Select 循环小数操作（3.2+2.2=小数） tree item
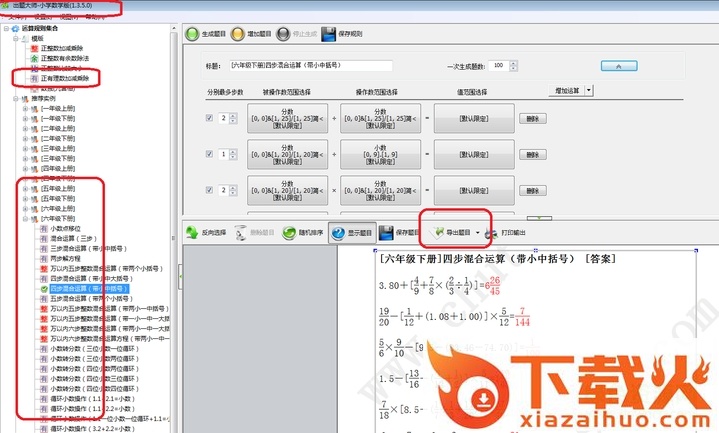 click(92, 429)
